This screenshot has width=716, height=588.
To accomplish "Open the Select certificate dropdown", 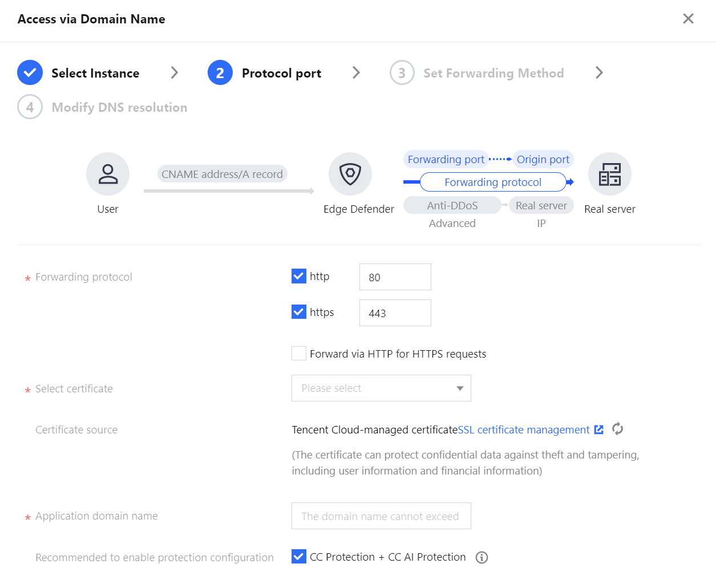I will 381,388.
